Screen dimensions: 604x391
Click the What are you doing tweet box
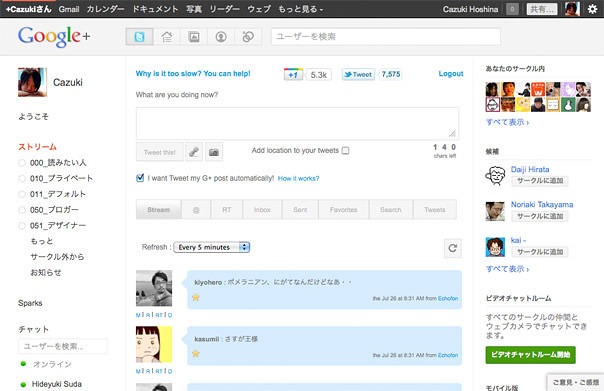pos(297,123)
